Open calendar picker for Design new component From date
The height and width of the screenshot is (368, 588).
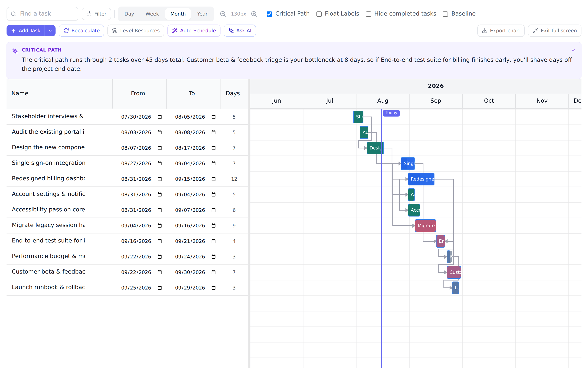tap(160, 148)
